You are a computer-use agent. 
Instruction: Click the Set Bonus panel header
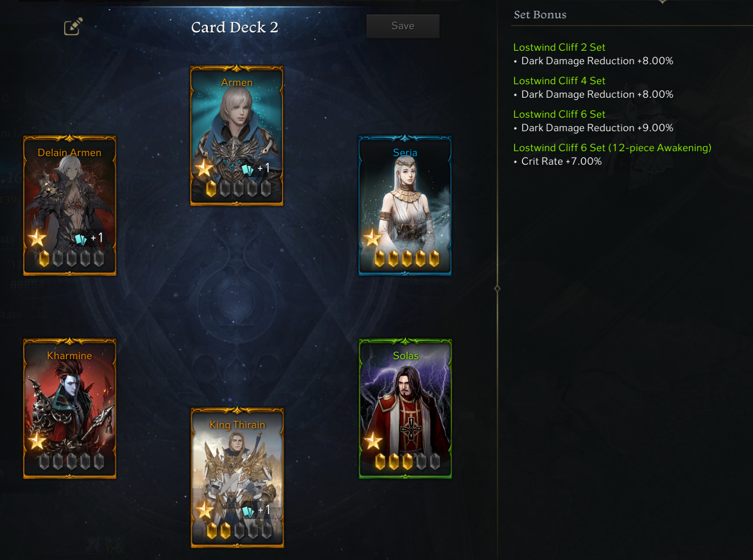pos(540,15)
